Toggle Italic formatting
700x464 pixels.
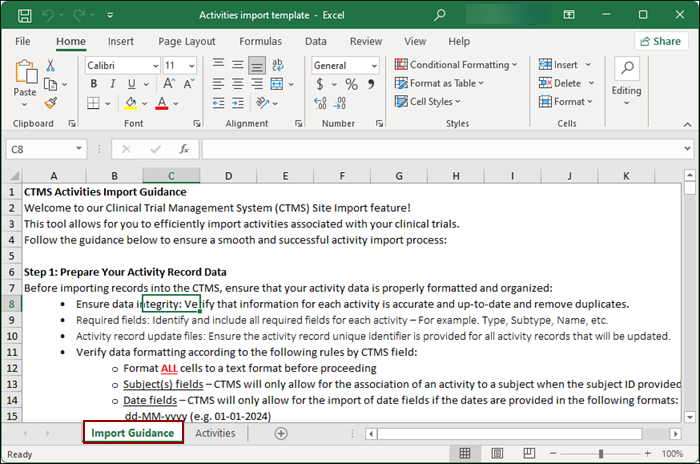click(x=111, y=84)
